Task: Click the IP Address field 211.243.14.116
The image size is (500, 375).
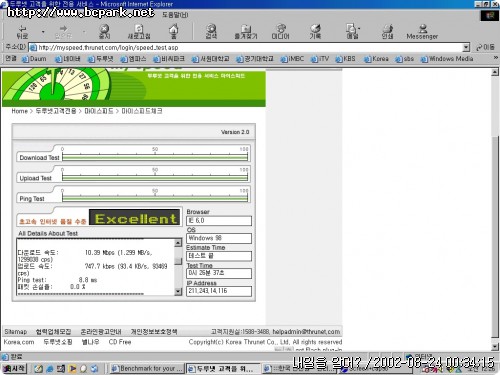Action: (x=219, y=291)
